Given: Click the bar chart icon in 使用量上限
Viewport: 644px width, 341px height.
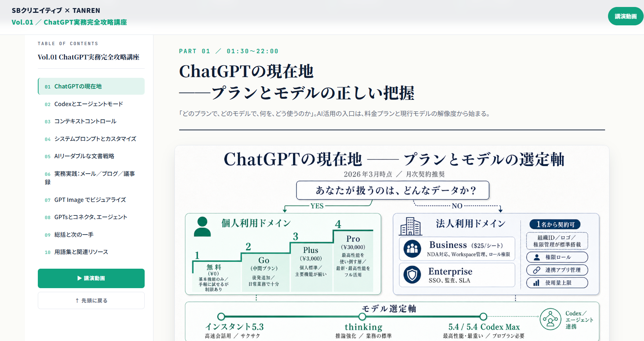Looking at the screenshot, I should (x=536, y=283).
